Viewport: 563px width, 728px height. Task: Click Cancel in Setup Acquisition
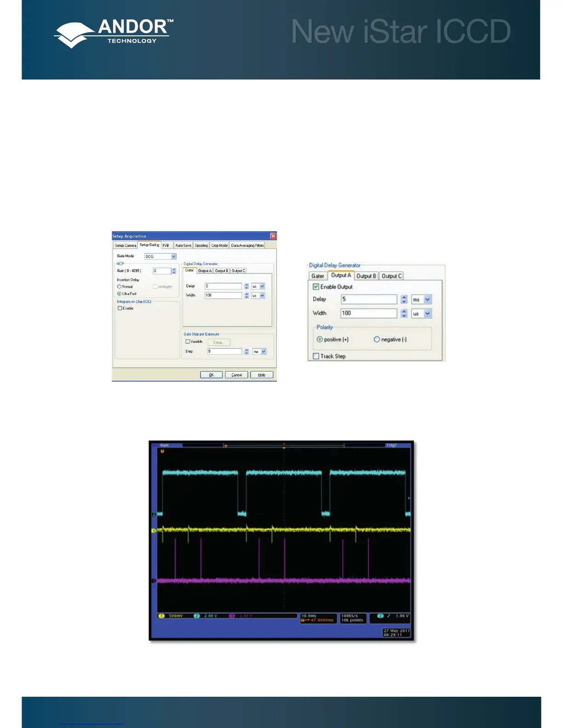236,375
